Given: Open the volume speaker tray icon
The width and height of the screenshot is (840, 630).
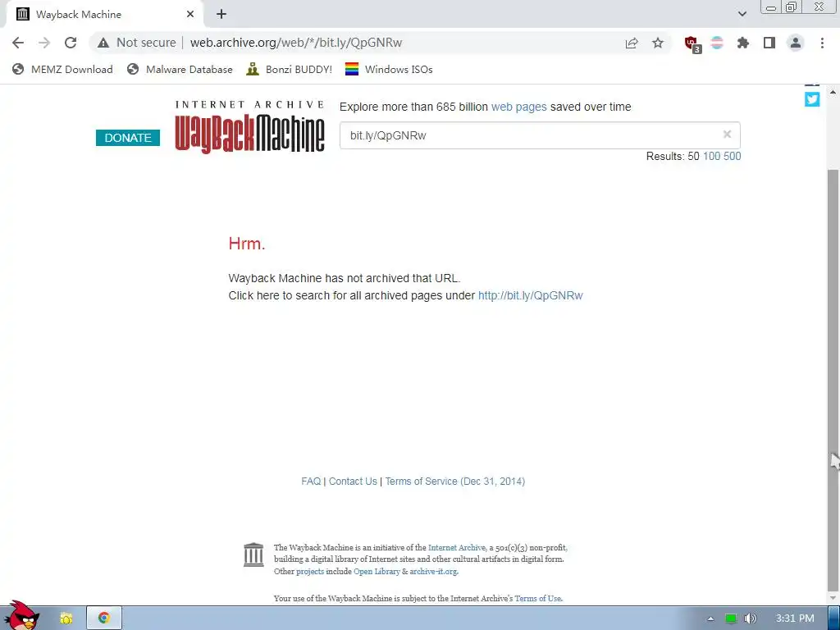Looking at the screenshot, I should tap(751, 619).
